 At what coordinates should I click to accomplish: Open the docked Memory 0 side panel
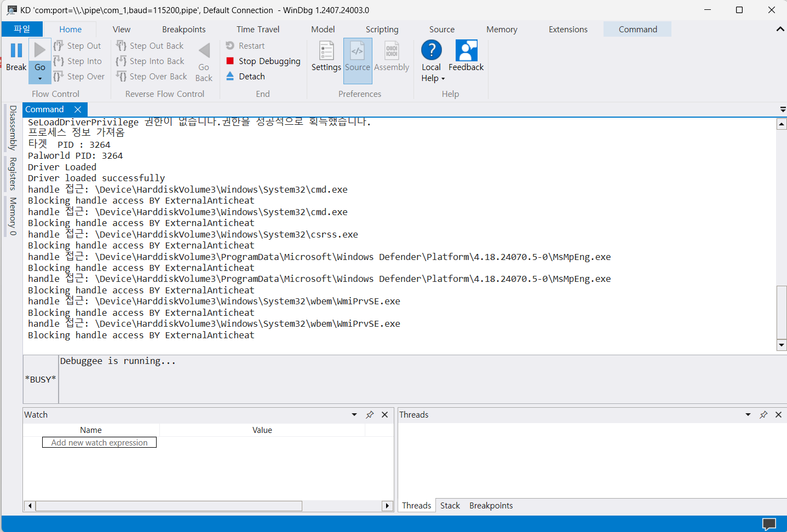click(13, 216)
